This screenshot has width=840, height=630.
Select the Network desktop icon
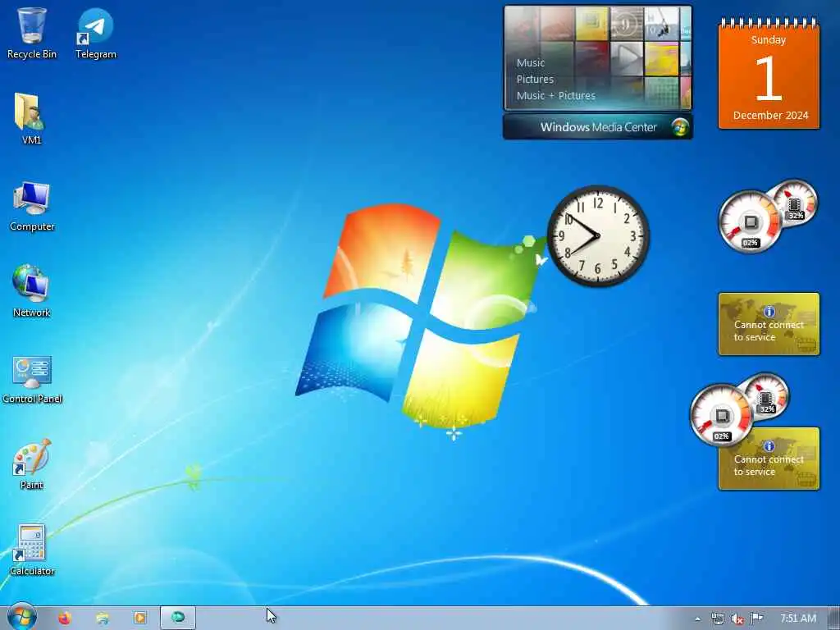(31, 291)
